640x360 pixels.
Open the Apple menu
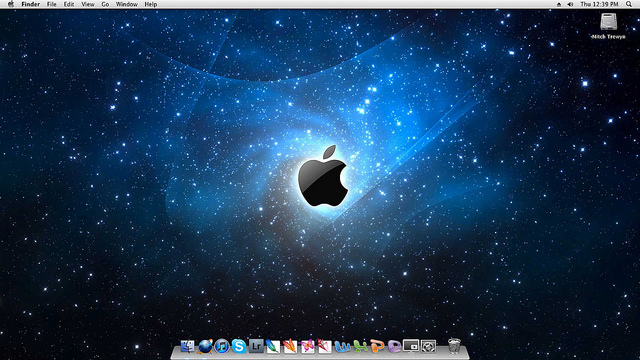[x=11, y=4]
